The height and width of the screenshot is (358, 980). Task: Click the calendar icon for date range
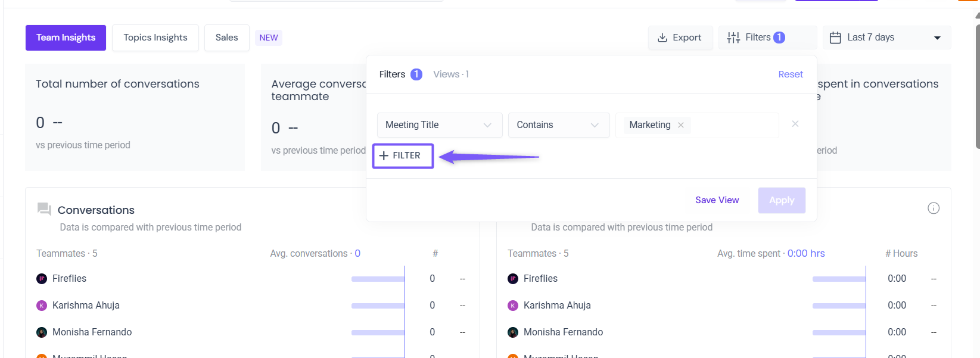point(835,38)
